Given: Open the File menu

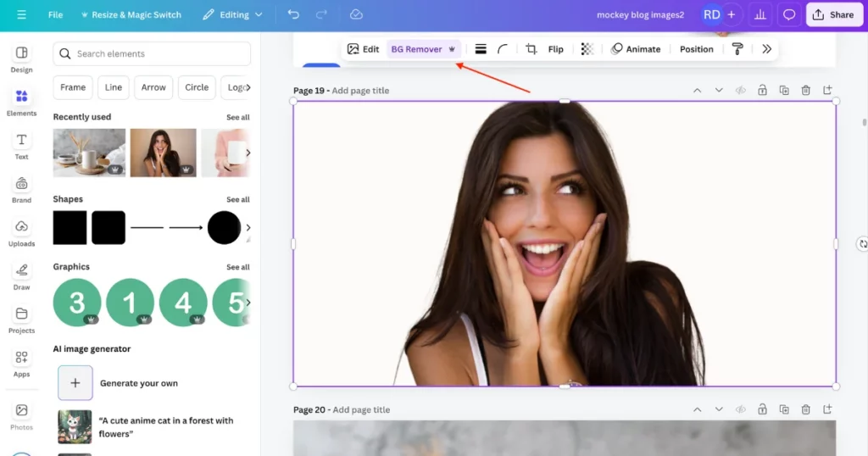Looking at the screenshot, I should 55,15.
